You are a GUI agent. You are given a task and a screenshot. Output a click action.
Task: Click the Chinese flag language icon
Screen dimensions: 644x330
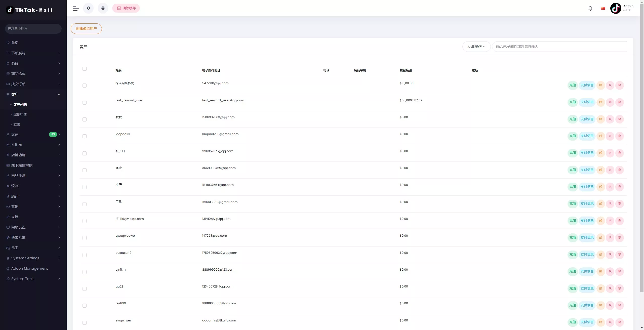(603, 8)
